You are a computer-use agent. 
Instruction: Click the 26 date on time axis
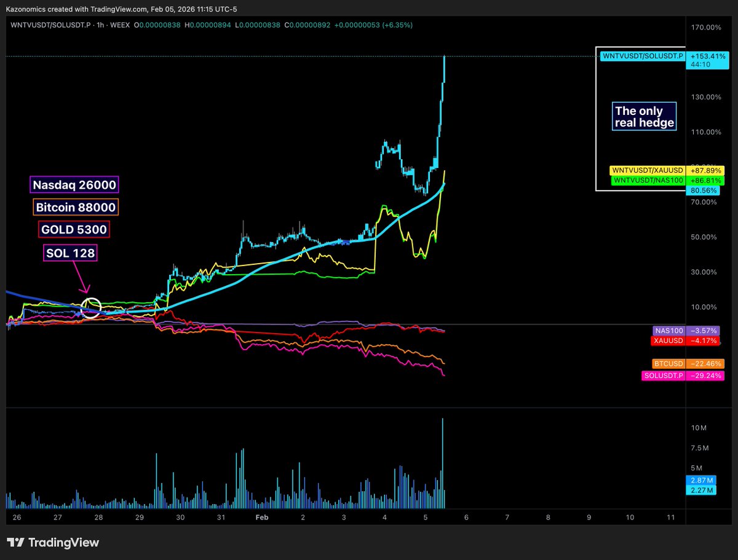point(16,518)
